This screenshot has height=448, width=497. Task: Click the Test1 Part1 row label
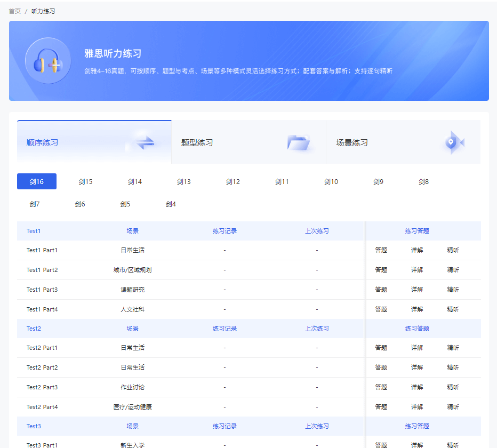pyautogui.click(x=42, y=250)
